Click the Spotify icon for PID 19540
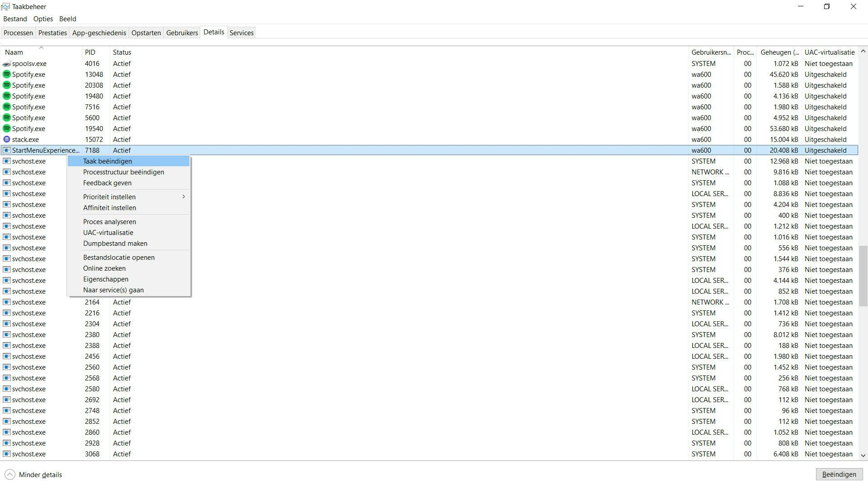868x488 pixels. [7, 129]
